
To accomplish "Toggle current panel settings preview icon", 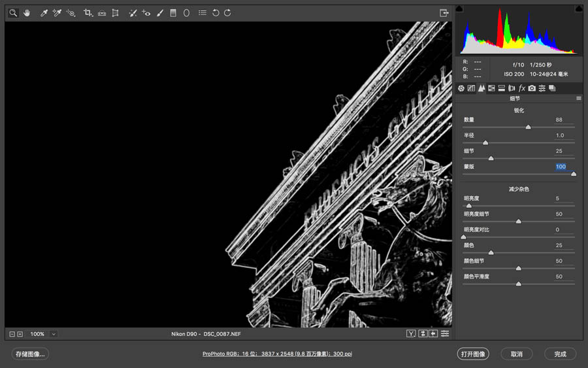I will [445, 333].
